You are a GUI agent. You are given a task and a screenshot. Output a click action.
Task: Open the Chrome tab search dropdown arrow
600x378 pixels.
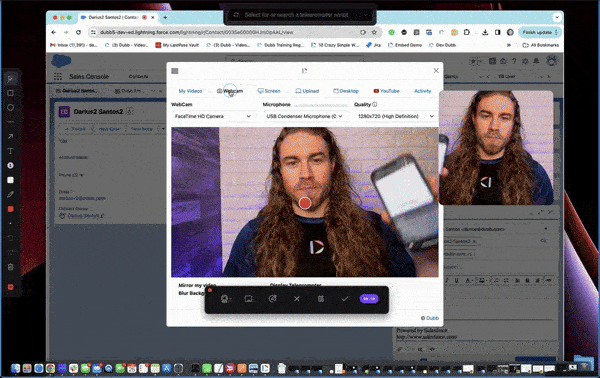point(557,17)
